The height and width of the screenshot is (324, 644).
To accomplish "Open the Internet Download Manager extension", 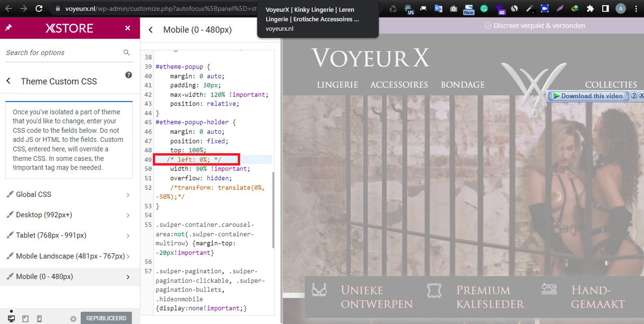I will click(575, 9).
